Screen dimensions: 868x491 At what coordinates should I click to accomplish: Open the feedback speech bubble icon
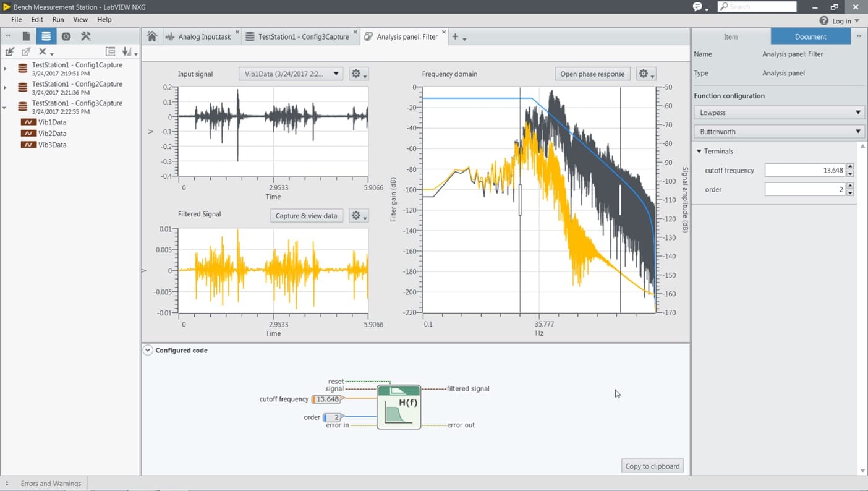[698, 7]
